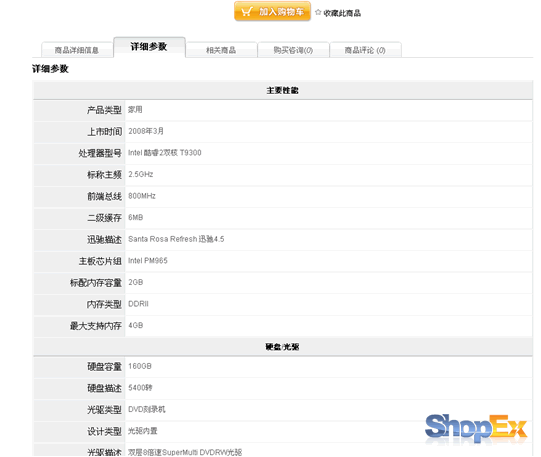
Task: Select the 产品类型 label
Action: tap(105, 110)
